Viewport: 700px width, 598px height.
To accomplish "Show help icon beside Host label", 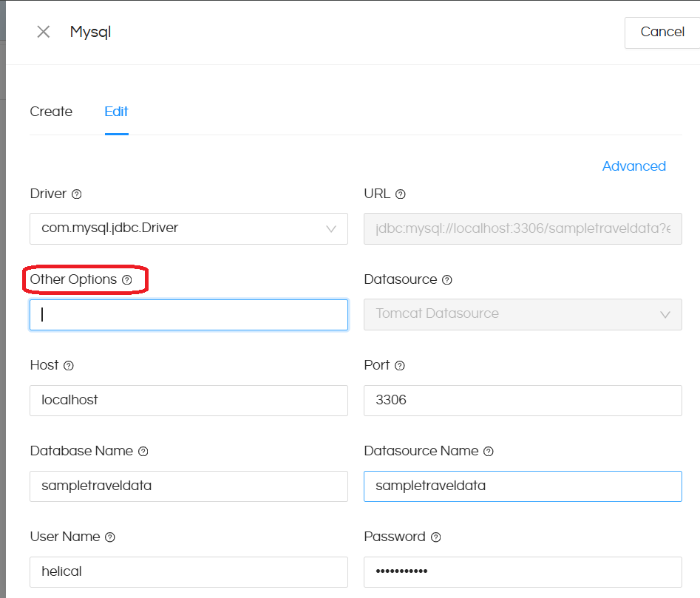I will (x=68, y=365).
